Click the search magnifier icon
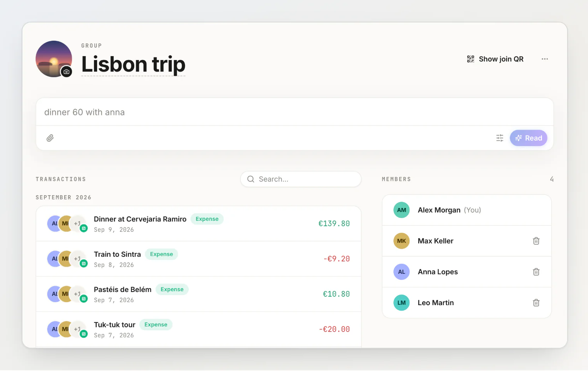This screenshot has width=588, height=371. pos(251,179)
